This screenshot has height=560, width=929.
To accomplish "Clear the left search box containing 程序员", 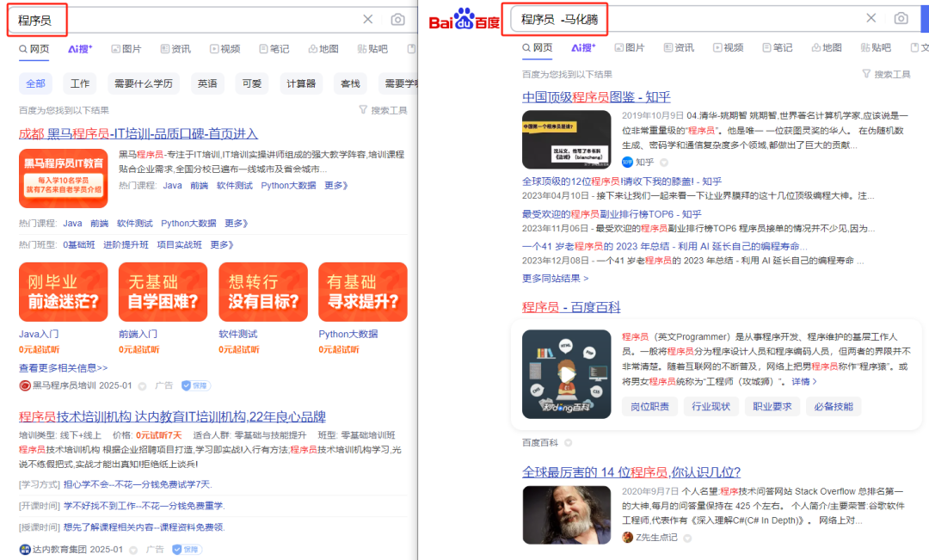I will click(x=368, y=20).
